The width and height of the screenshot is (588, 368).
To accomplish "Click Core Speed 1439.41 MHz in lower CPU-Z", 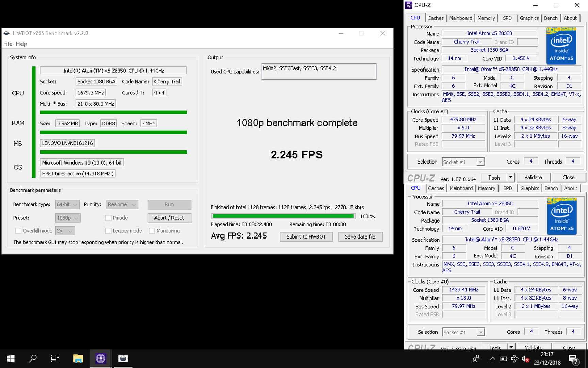I will (x=464, y=290).
